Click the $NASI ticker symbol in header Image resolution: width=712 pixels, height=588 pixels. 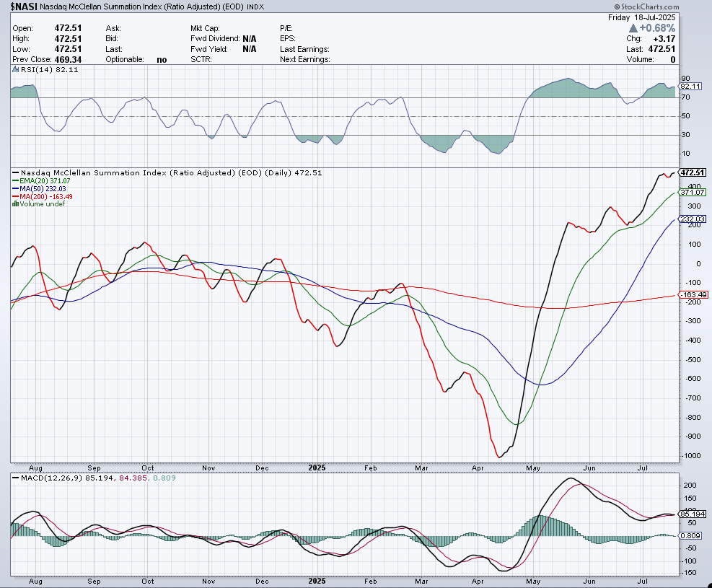tap(24, 6)
